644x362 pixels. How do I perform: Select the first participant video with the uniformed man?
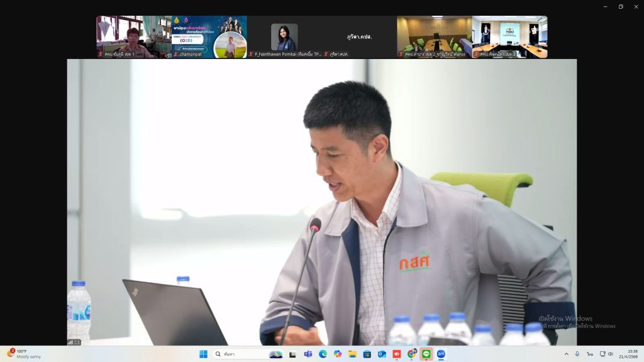[x=134, y=37]
